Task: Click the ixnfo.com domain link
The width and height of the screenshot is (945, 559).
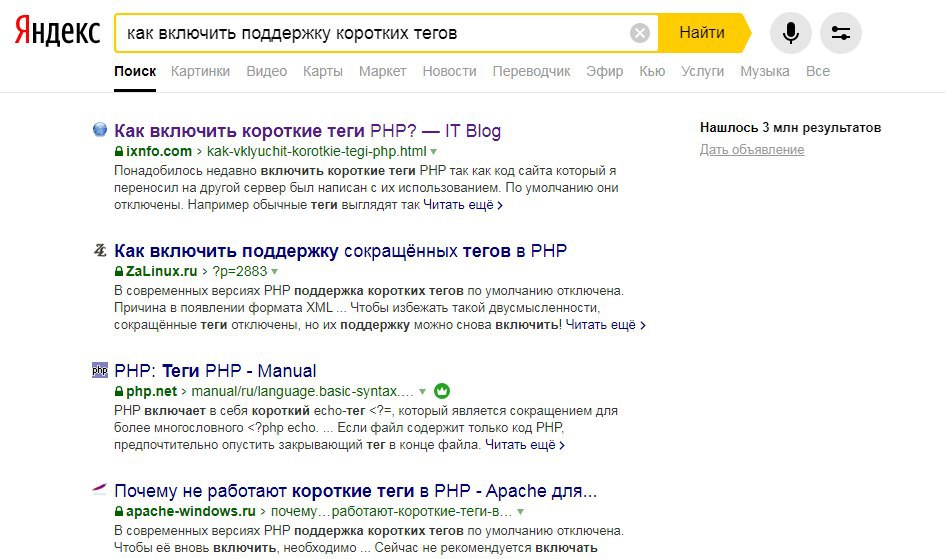Action: coord(159,151)
